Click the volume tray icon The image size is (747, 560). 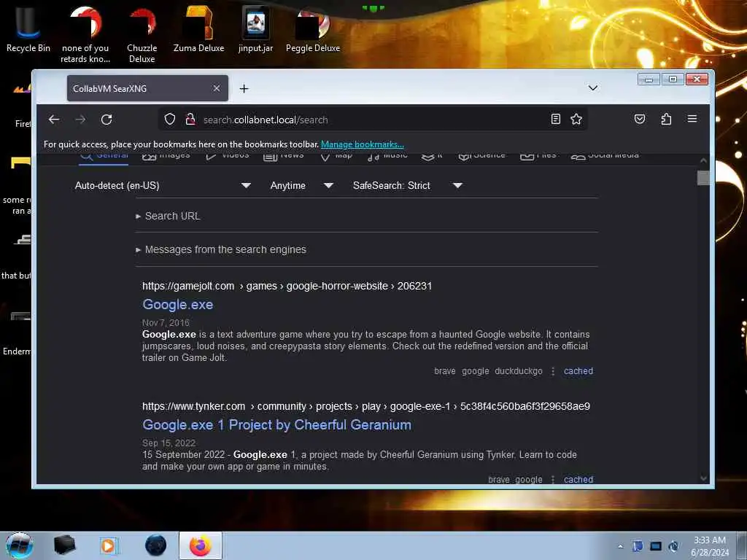point(673,546)
